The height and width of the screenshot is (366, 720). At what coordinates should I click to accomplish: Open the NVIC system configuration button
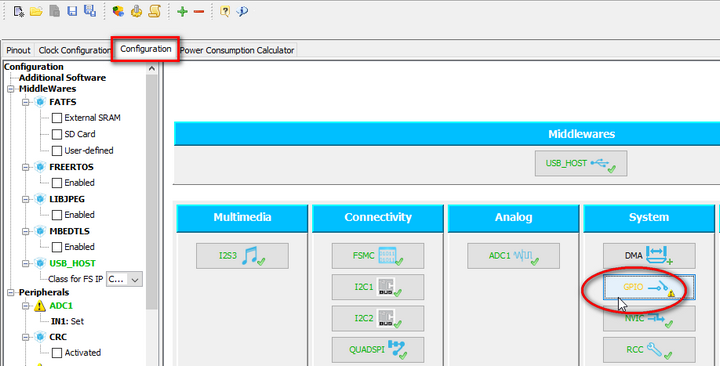[649, 318]
